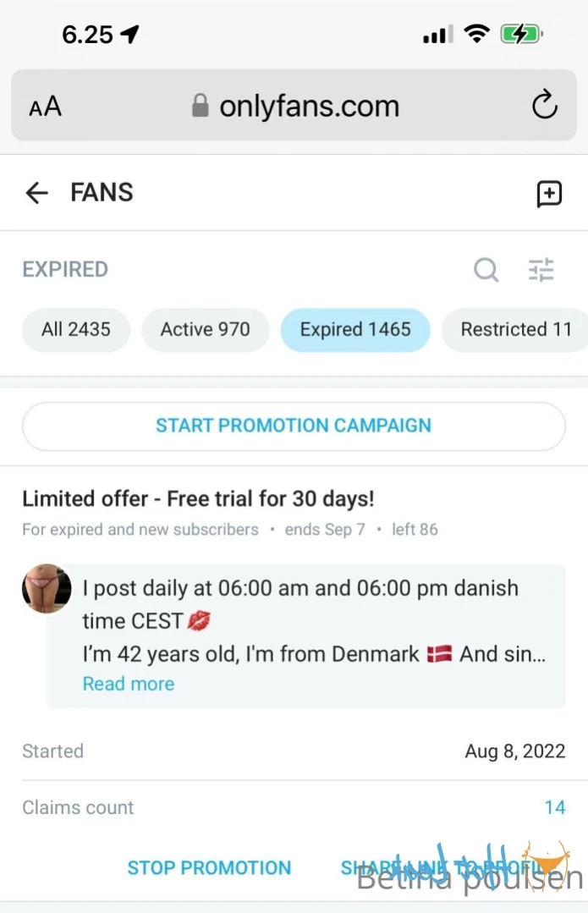Reload the page in Safari
588x913 pixels.
[544, 107]
